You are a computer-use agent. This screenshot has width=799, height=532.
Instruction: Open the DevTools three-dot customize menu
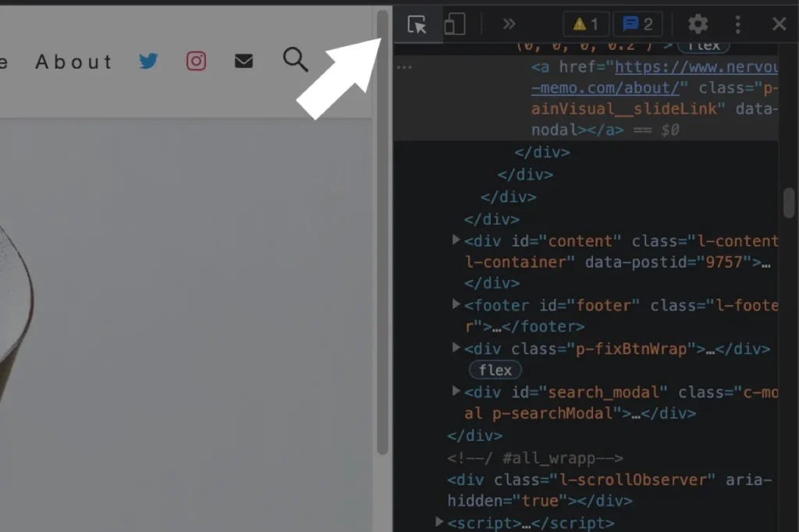pyautogui.click(x=738, y=24)
